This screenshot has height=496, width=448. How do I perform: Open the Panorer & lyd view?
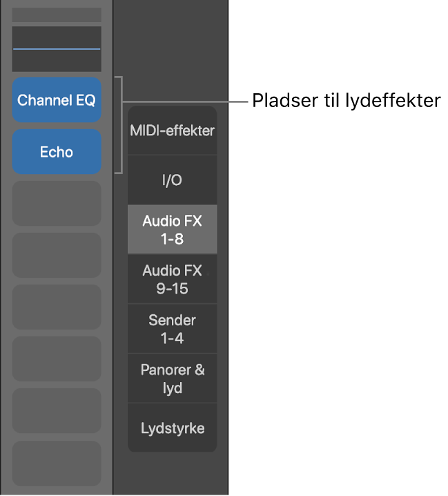172,379
